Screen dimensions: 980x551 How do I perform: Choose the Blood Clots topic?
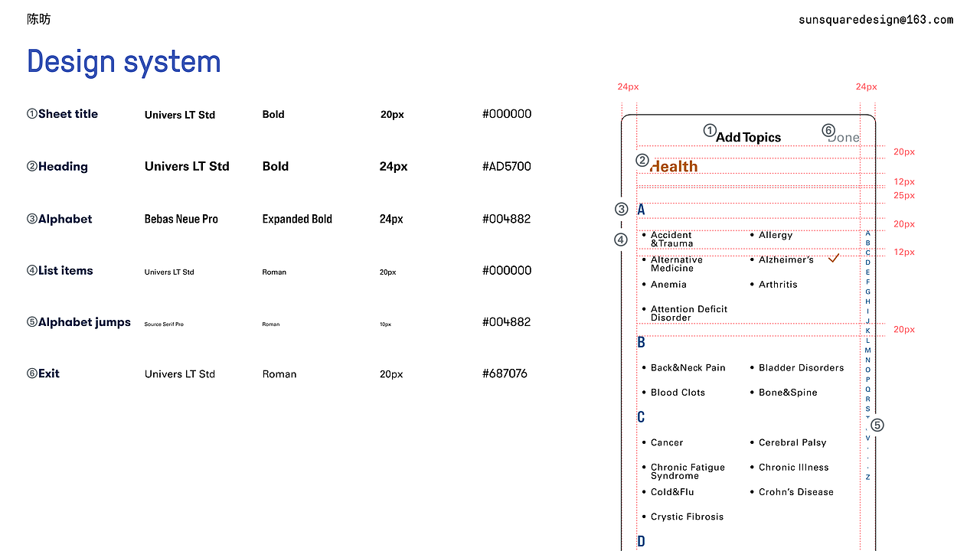pos(678,392)
